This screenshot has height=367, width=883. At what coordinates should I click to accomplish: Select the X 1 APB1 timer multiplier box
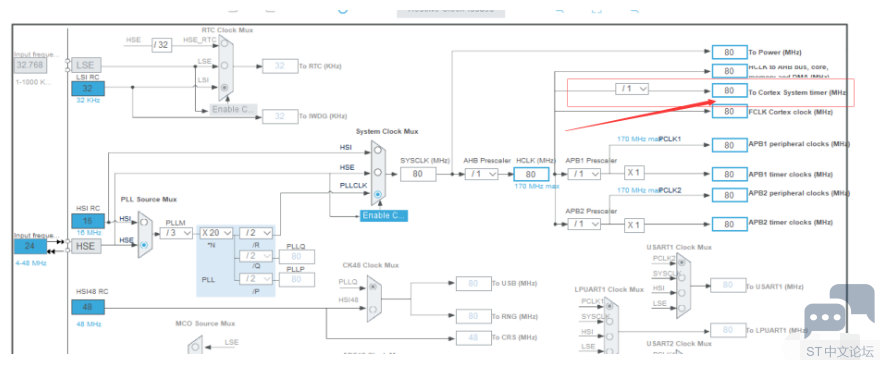(x=634, y=174)
